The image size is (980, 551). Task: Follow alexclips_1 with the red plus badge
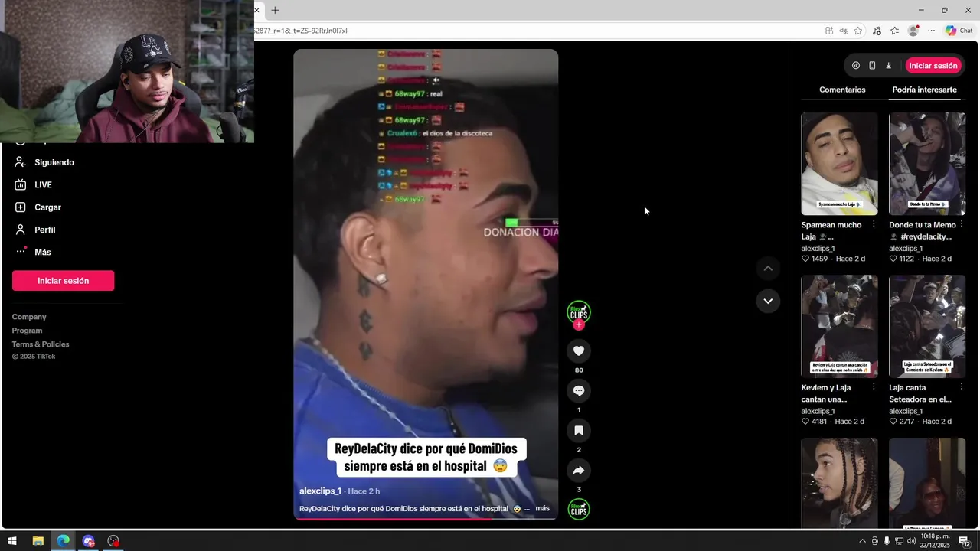point(579,324)
